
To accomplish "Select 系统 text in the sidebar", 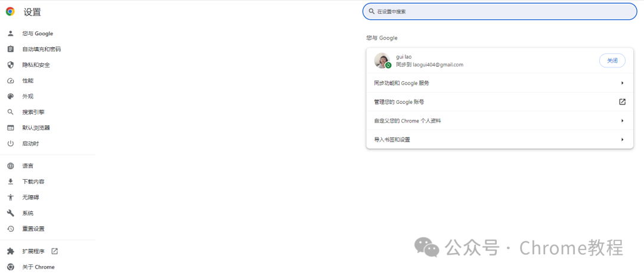I will coord(27,213).
